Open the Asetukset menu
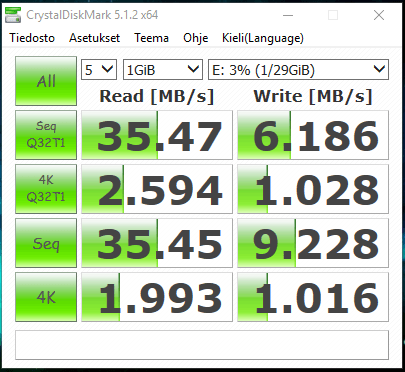Image resolution: width=405 pixels, height=372 pixels. pos(94,38)
